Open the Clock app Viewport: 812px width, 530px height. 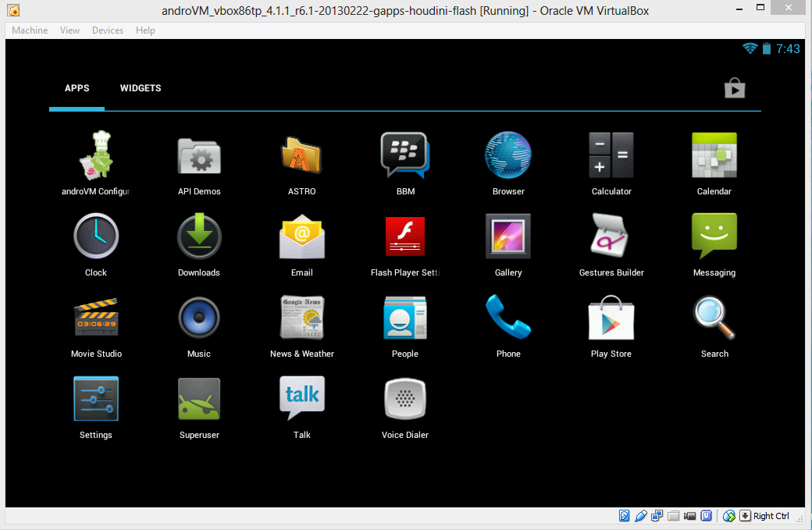click(x=96, y=244)
